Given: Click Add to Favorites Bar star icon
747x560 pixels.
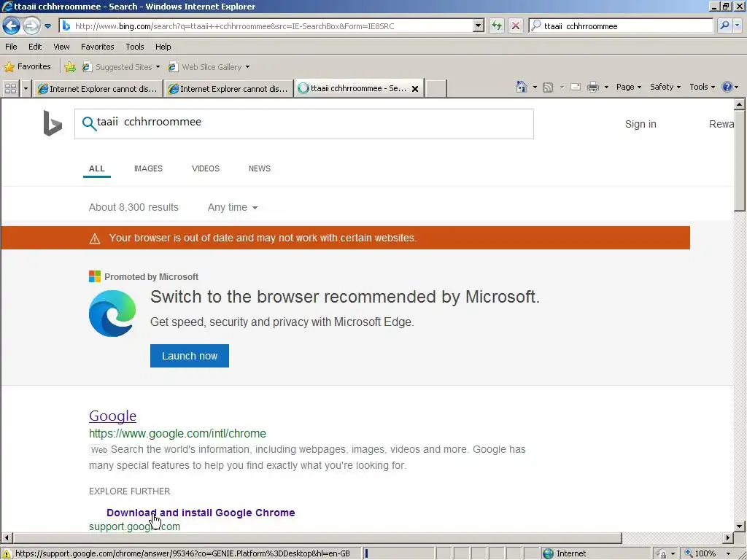Looking at the screenshot, I should 70,66.
